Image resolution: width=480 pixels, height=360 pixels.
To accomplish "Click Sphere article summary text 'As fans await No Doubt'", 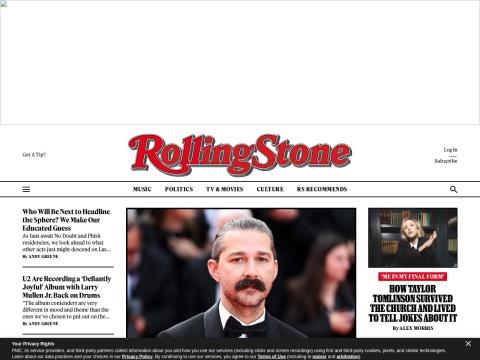I will coord(67,243).
